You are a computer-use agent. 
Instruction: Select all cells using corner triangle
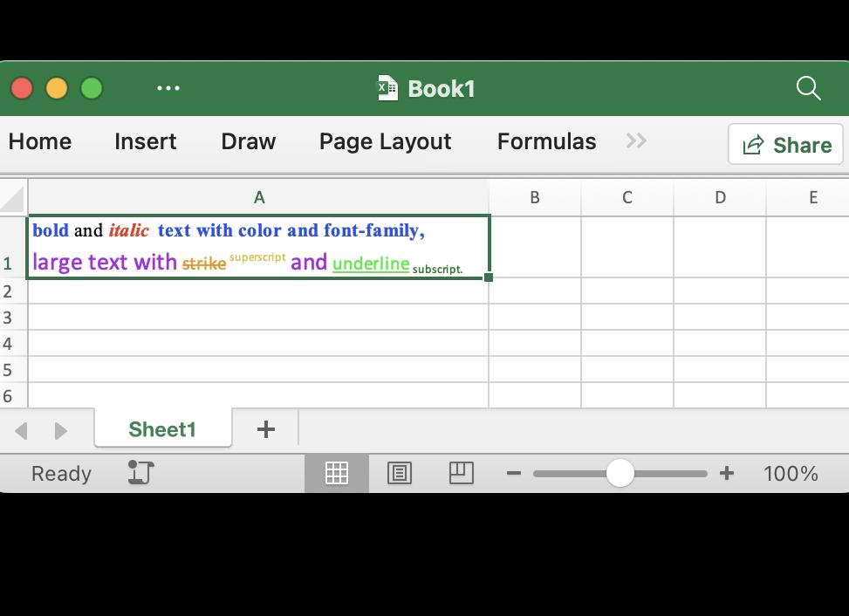click(13, 200)
